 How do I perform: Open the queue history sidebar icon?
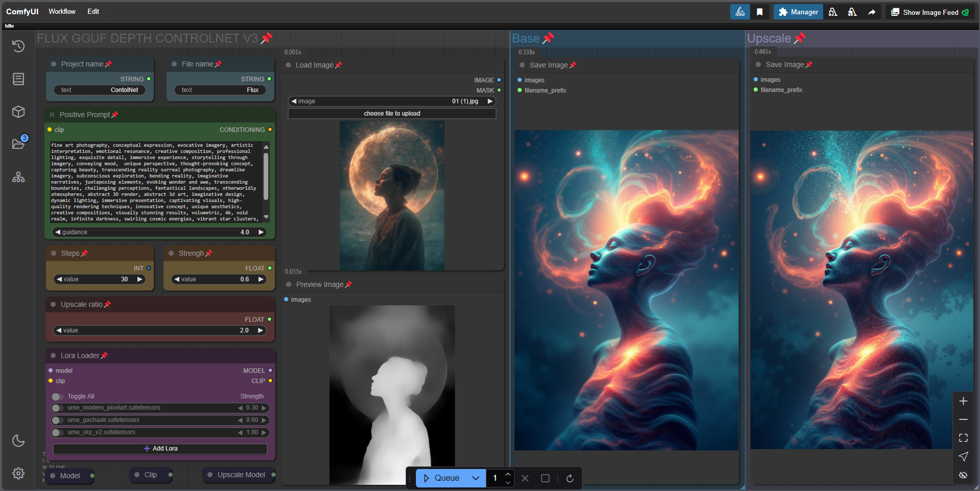click(18, 47)
